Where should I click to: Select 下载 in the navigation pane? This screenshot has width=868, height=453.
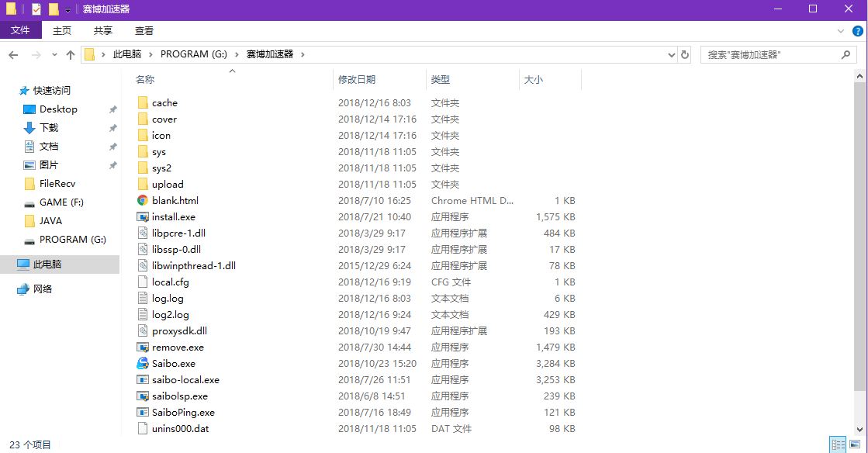coord(49,127)
